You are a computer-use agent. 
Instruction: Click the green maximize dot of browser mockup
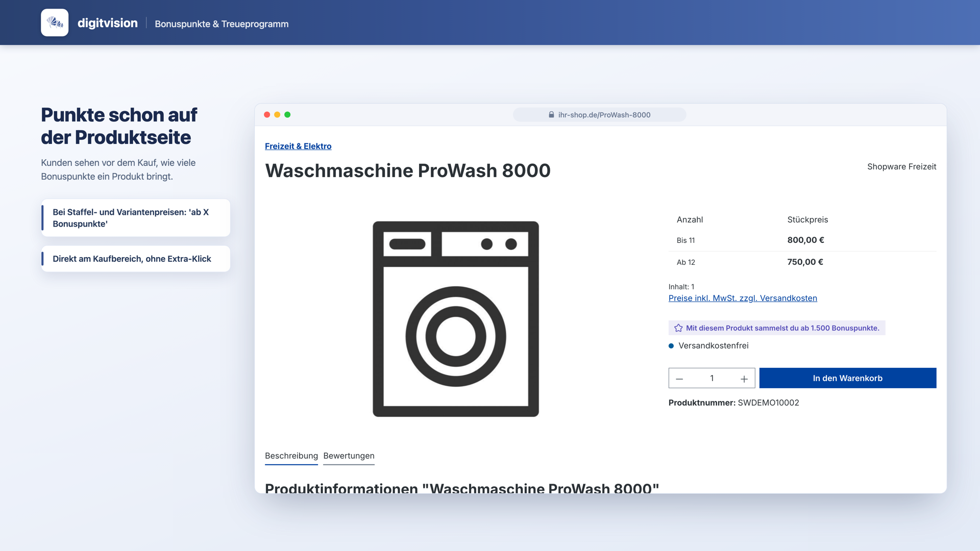pyautogui.click(x=287, y=115)
